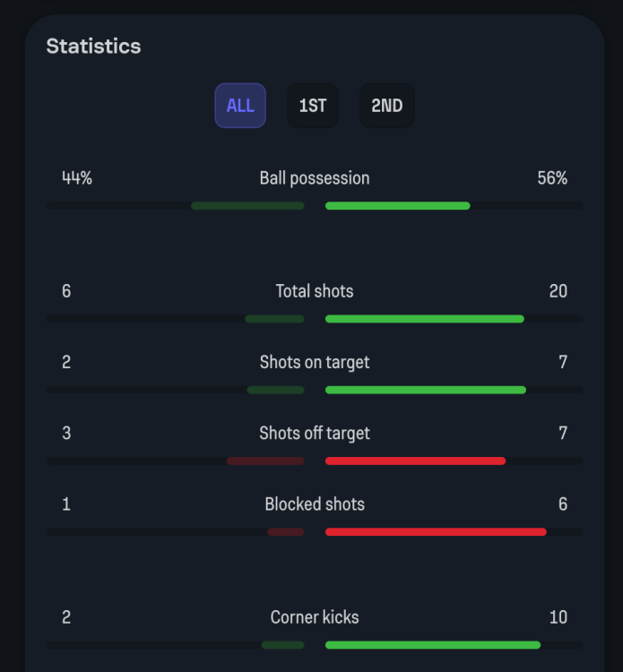Click the 44% possession value
623x672 pixels.
click(x=77, y=178)
